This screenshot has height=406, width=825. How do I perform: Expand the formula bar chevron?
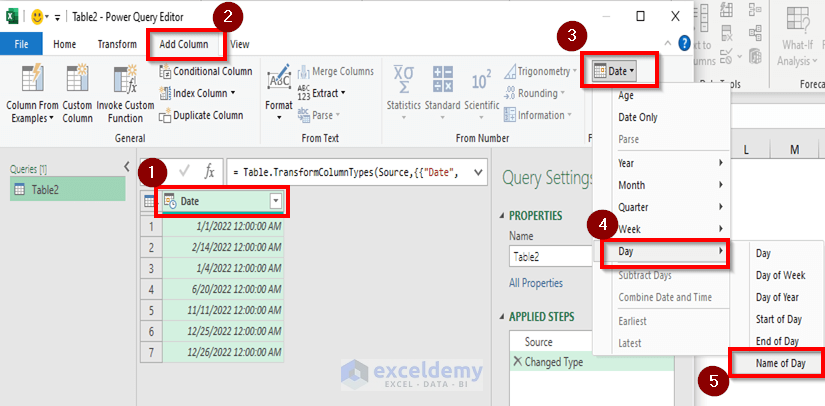[478, 171]
